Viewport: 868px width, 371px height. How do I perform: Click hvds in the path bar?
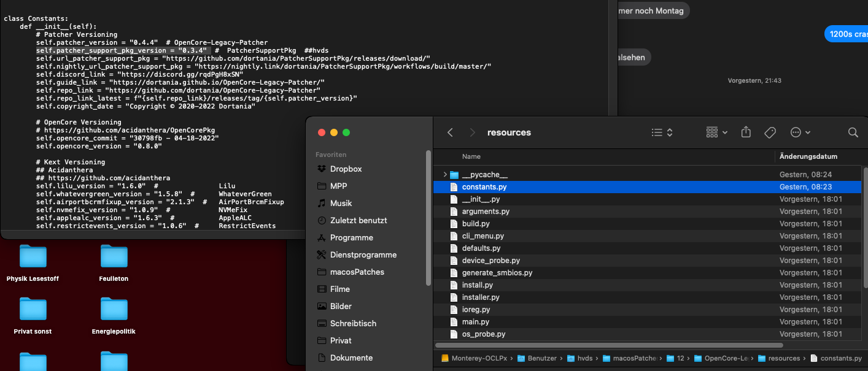[x=580, y=359]
